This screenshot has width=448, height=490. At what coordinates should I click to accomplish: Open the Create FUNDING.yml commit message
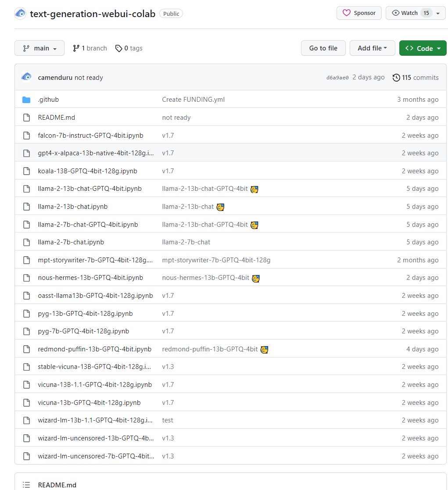(193, 100)
